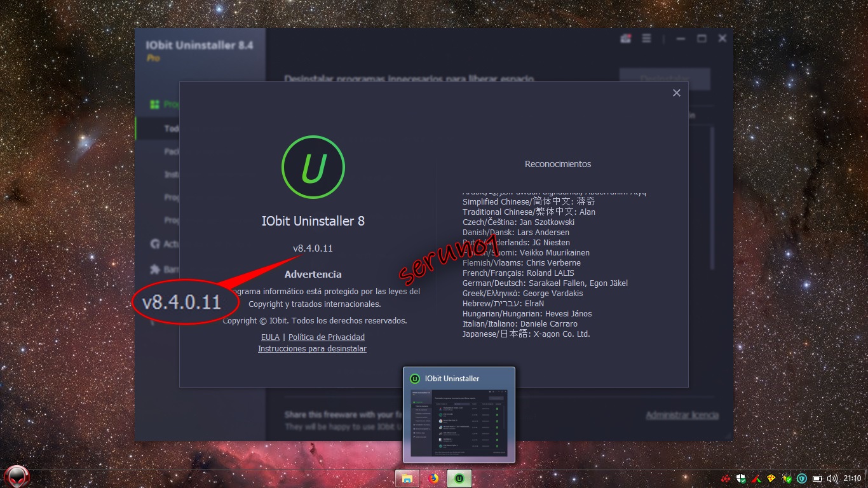The width and height of the screenshot is (868, 488).
Task: Click the IObit Uninstaller 8 product name
Action: [x=313, y=221]
